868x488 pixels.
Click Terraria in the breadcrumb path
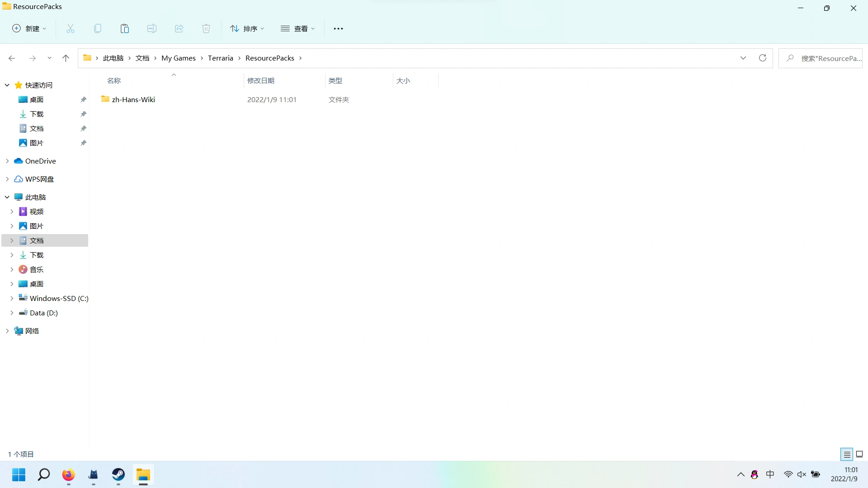[221, 58]
